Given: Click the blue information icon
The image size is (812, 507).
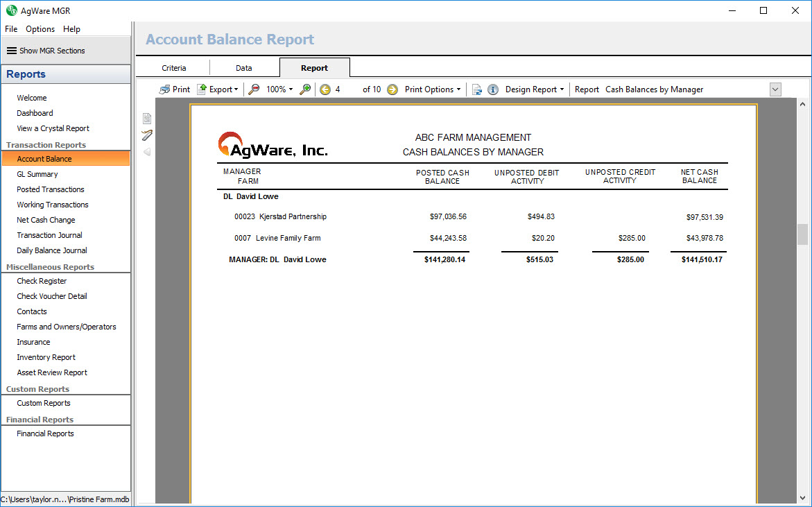Looking at the screenshot, I should coord(493,89).
